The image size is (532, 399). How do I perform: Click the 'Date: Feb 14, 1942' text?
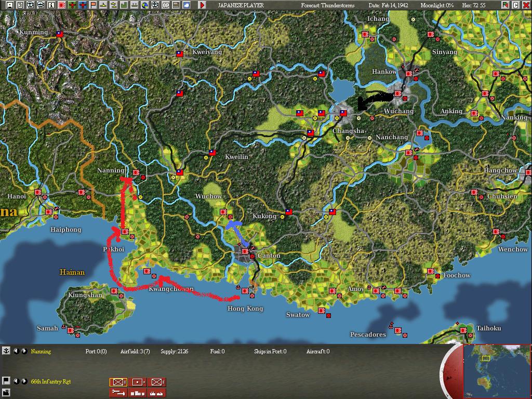click(388, 5)
